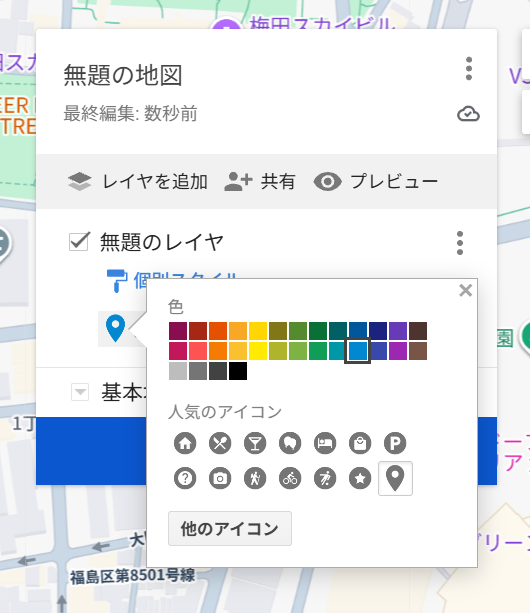Choose the bed lodging icon

(x=325, y=443)
